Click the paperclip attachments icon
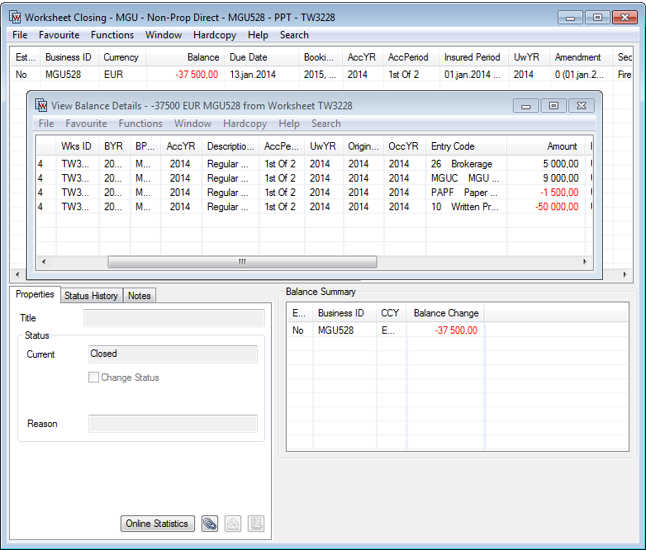The width and height of the screenshot is (646, 551). coord(209,523)
